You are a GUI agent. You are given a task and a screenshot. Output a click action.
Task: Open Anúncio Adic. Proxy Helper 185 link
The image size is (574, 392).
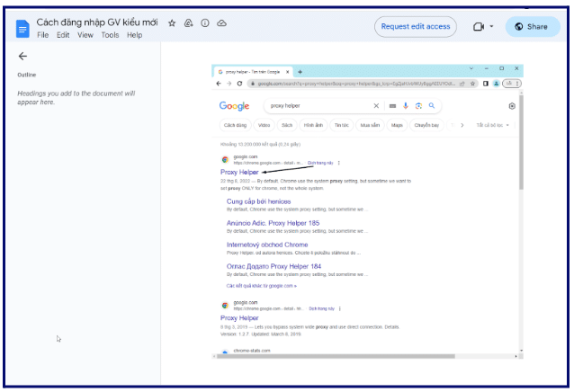pyautogui.click(x=273, y=223)
